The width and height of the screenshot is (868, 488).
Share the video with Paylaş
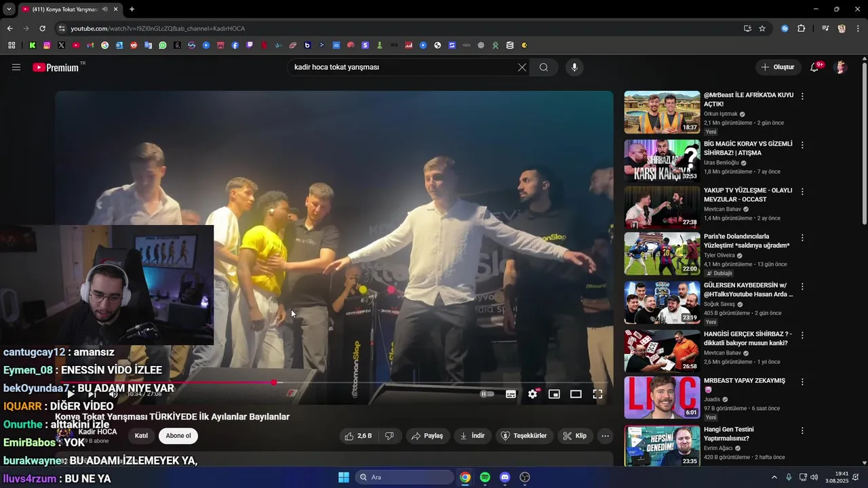pyautogui.click(x=428, y=436)
